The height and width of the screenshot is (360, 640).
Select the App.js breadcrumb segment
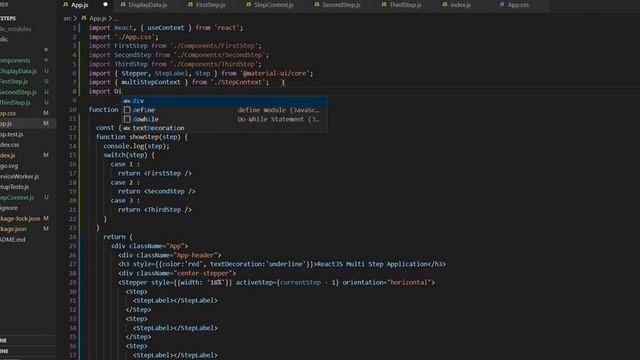click(98, 18)
